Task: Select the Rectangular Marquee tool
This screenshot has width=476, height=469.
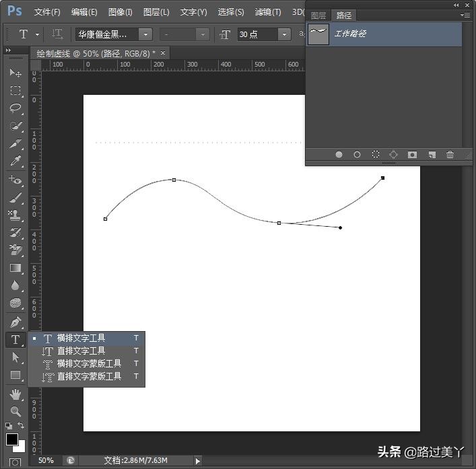Action: pos(15,90)
